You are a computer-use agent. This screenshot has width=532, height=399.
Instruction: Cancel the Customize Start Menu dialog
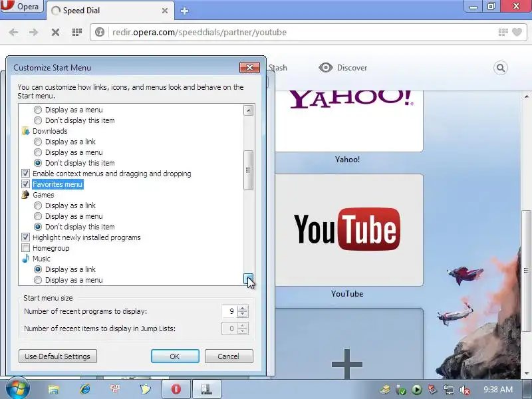pos(229,356)
